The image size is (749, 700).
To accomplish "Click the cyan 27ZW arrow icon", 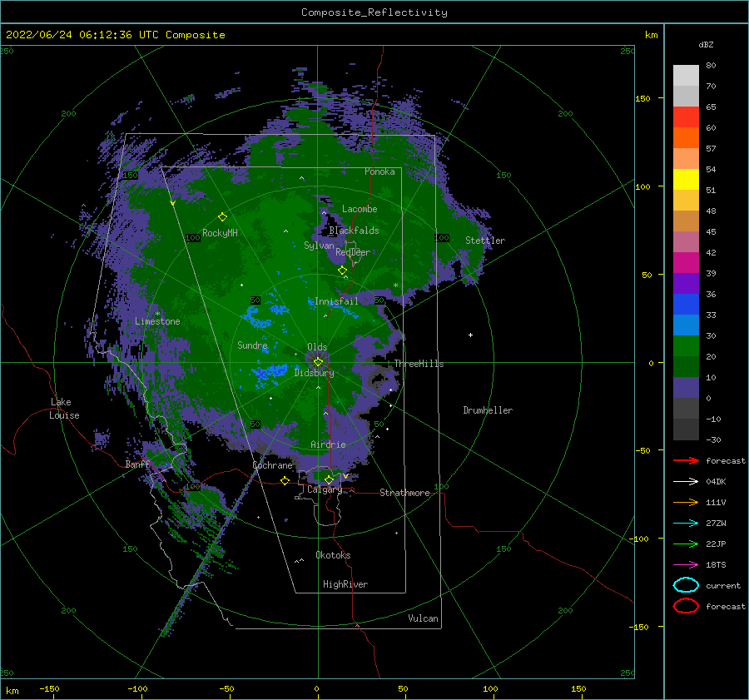I will coord(686,524).
